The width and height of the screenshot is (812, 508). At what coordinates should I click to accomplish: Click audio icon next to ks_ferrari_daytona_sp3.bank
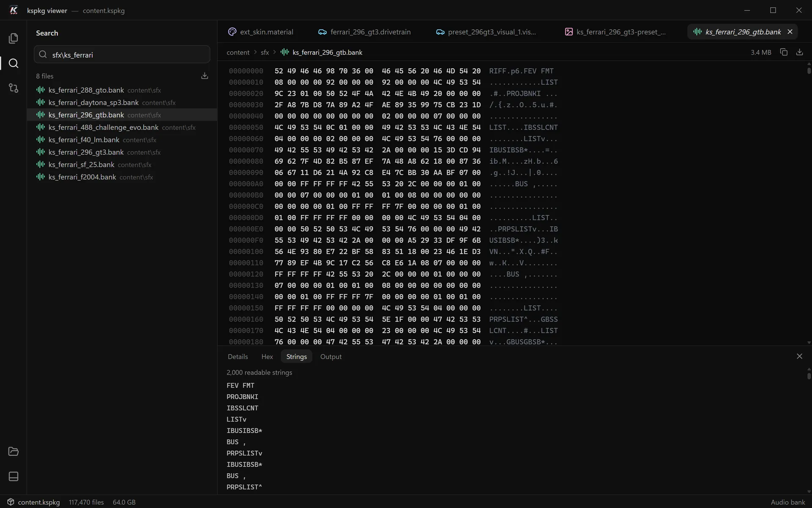[41, 102]
